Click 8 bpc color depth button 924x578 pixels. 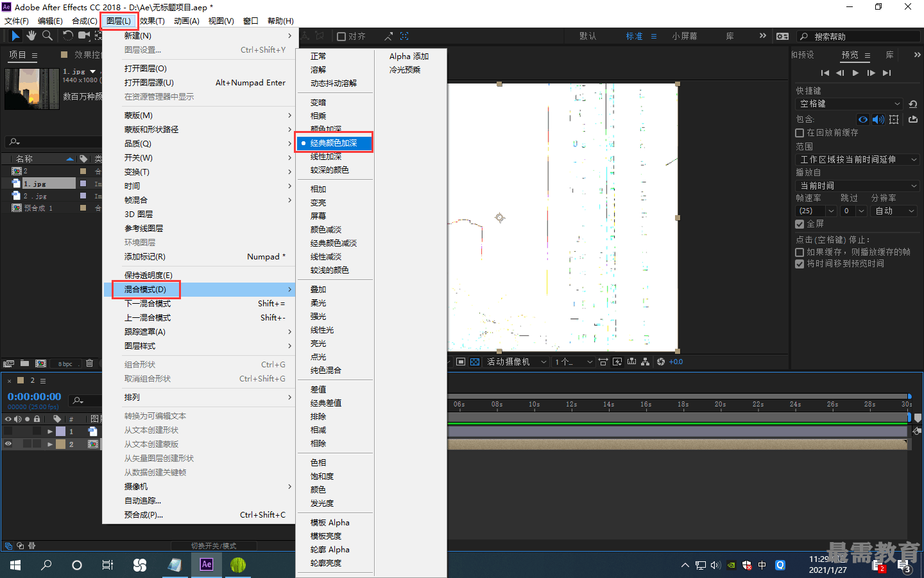[65, 363]
